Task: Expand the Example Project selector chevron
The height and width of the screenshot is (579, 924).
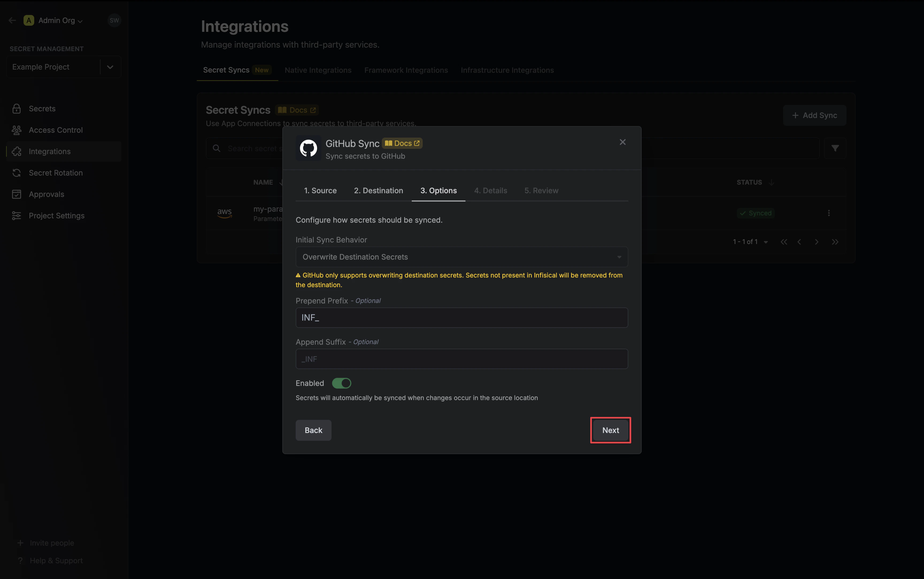Action: pyautogui.click(x=110, y=67)
